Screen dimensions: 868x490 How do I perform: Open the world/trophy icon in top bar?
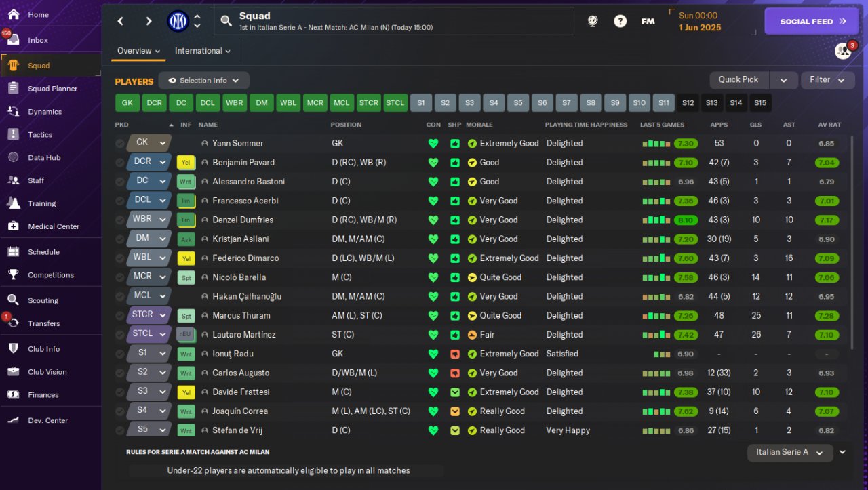(x=593, y=21)
